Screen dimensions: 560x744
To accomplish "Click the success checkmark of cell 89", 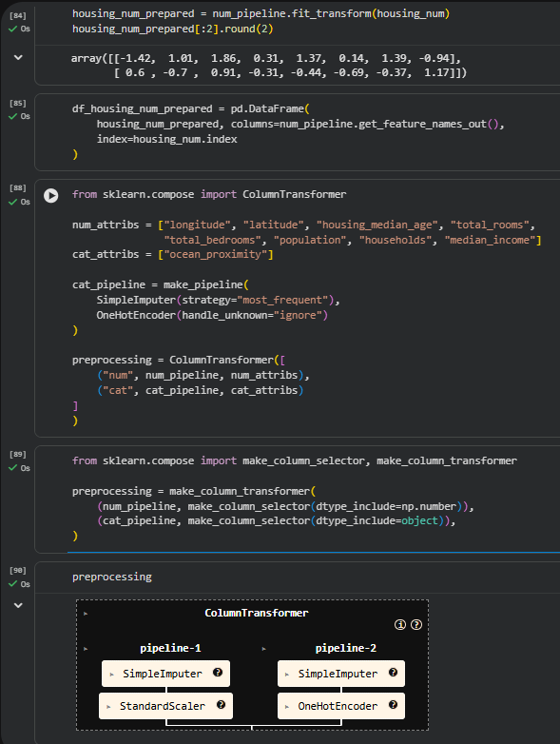I will 12,468.
